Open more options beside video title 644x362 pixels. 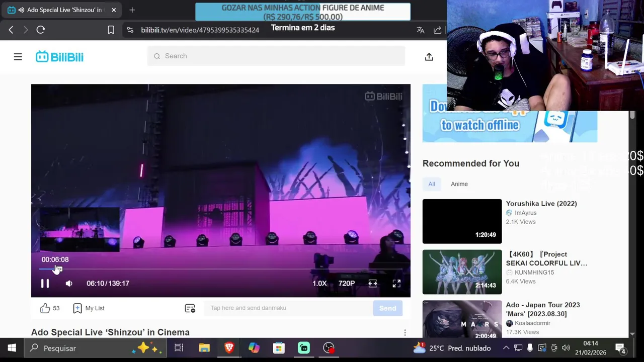[405, 333]
